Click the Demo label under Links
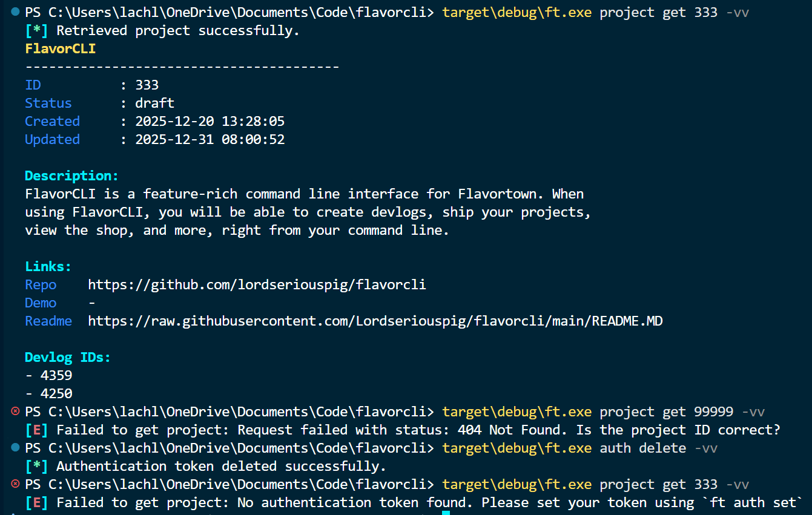 click(41, 303)
